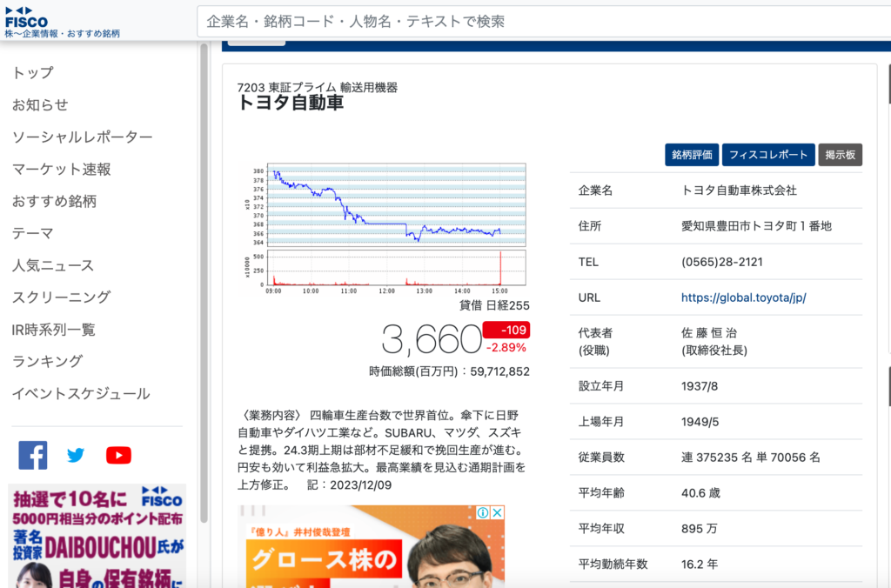
Task: Select イベントスケジュール menu item
Action: coord(81,394)
